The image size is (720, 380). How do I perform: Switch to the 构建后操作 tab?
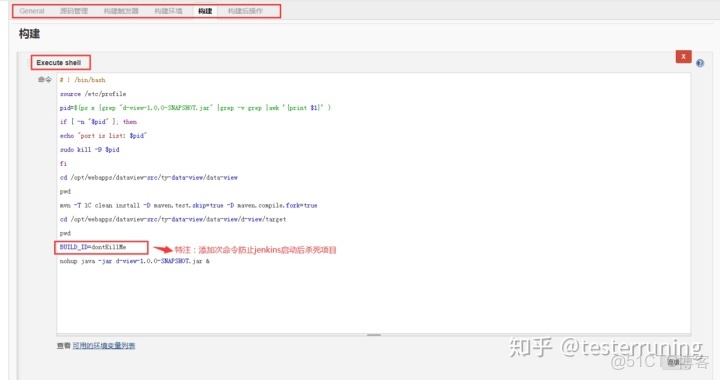coord(245,11)
